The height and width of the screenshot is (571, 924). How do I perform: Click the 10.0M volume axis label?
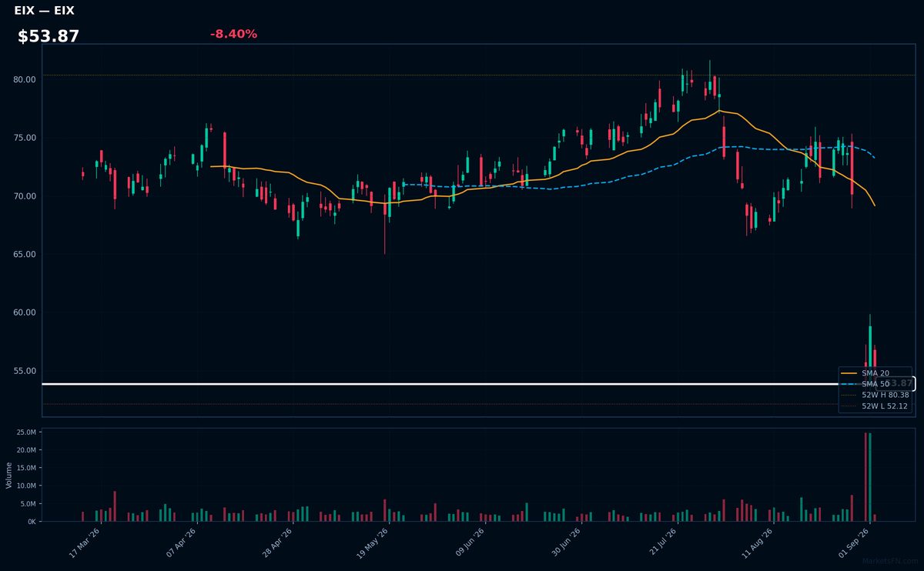point(26,486)
